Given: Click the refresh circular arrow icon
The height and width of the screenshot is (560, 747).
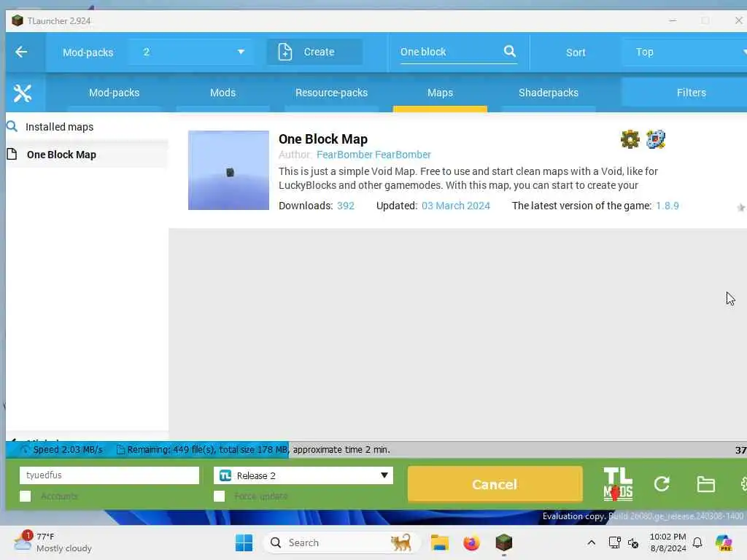Looking at the screenshot, I should coord(662,484).
